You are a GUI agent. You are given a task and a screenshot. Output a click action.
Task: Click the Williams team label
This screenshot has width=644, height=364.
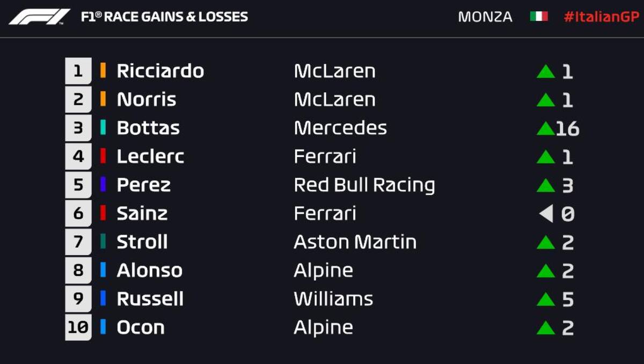point(333,299)
